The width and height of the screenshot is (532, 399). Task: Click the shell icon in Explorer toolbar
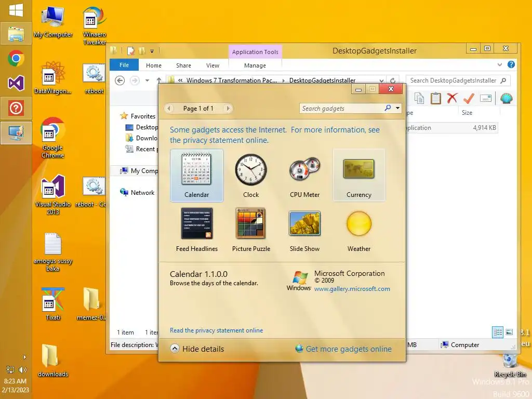[506, 98]
